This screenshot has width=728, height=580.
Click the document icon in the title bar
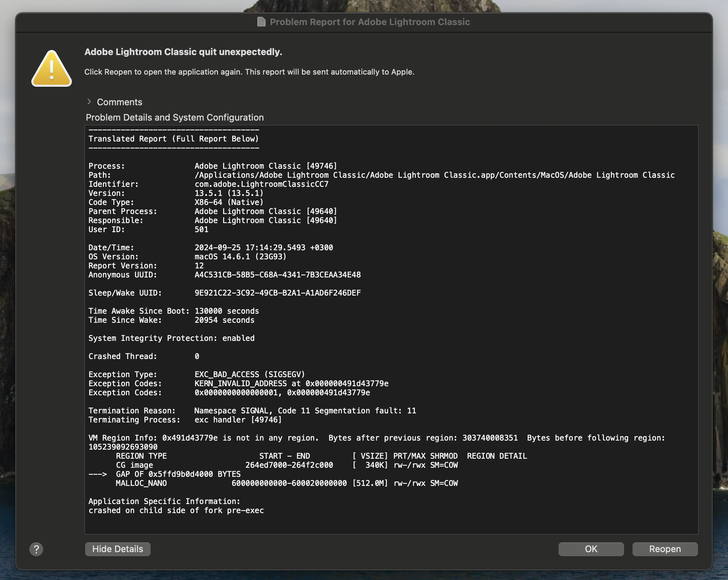click(261, 22)
